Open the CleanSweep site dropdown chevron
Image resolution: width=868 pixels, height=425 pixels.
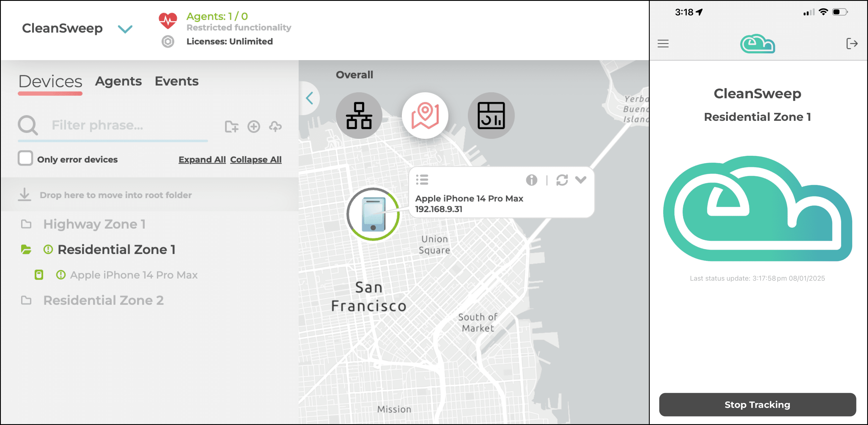125,29
